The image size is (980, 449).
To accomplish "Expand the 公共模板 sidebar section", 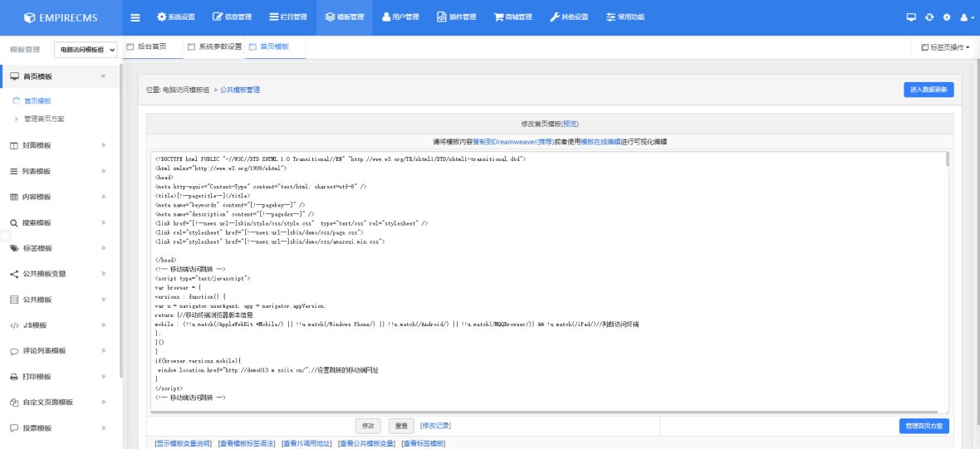I will [x=60, y=300].
